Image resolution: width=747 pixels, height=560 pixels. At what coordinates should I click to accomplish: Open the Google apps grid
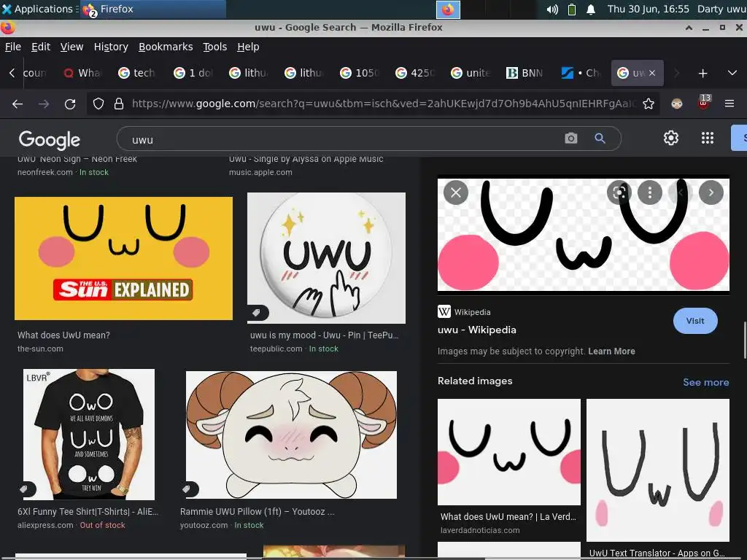[x=708, y=138]
